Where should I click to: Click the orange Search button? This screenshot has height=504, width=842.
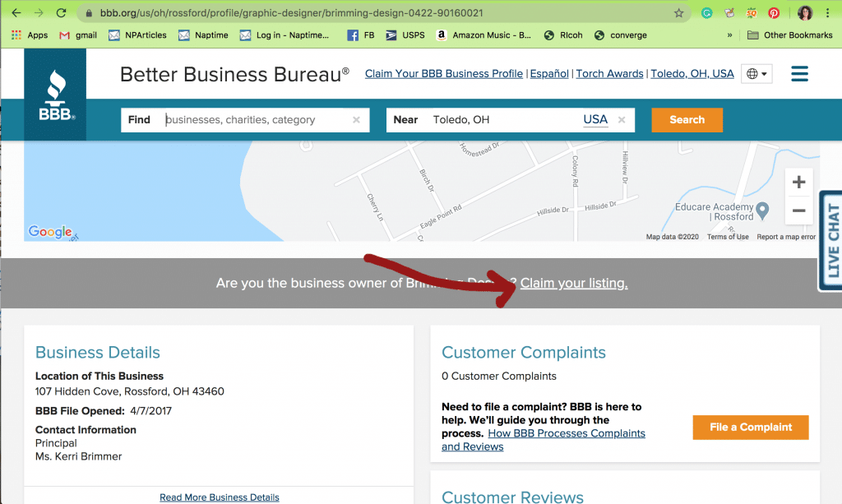point(687,120)
